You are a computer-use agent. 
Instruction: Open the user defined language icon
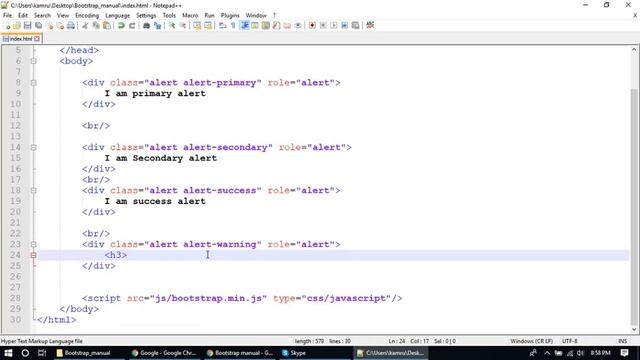tap(255, 25)
